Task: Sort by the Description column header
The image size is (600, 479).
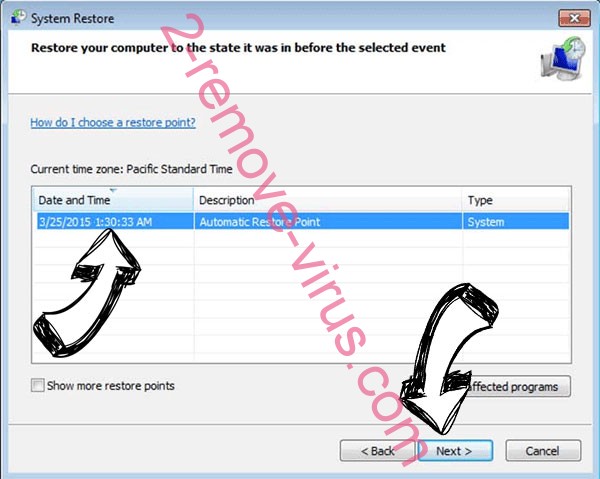Action: (328, 200)
